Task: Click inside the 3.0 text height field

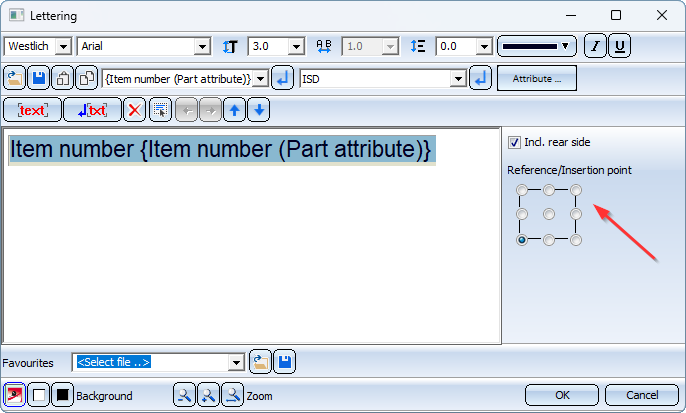Action: point(268,46)
